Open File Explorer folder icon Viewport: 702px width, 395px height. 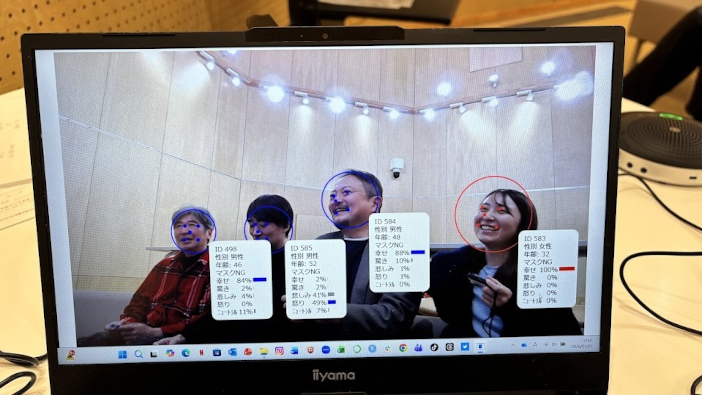263,352
